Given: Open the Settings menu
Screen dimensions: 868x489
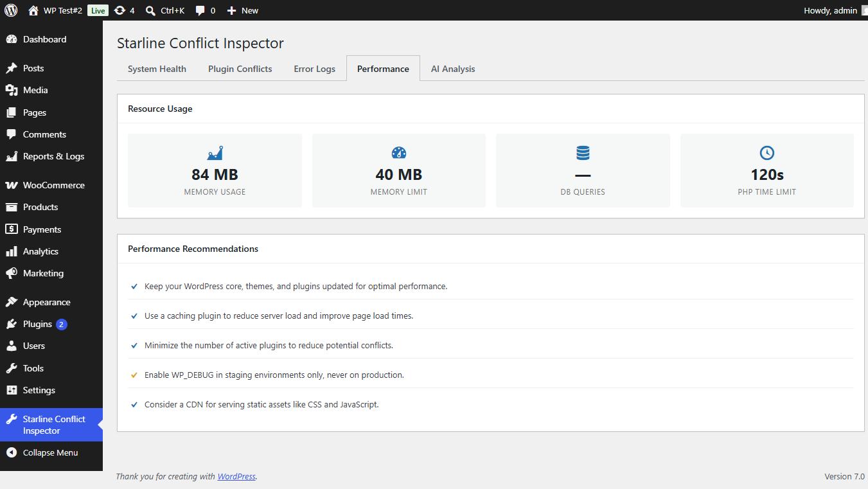Looking at the screenshot, I should click(51, 390).
